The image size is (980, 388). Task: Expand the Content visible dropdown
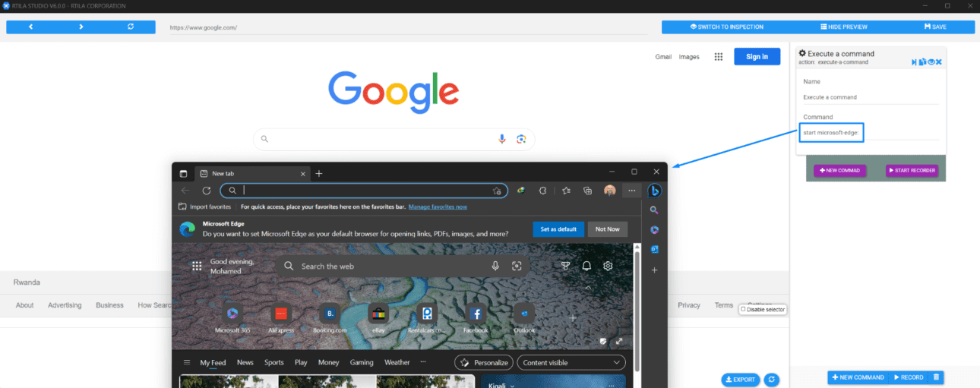pos(571,362)
